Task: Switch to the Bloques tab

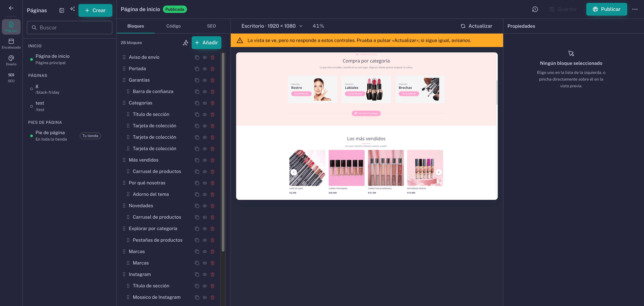Action: tap(136, 26)
